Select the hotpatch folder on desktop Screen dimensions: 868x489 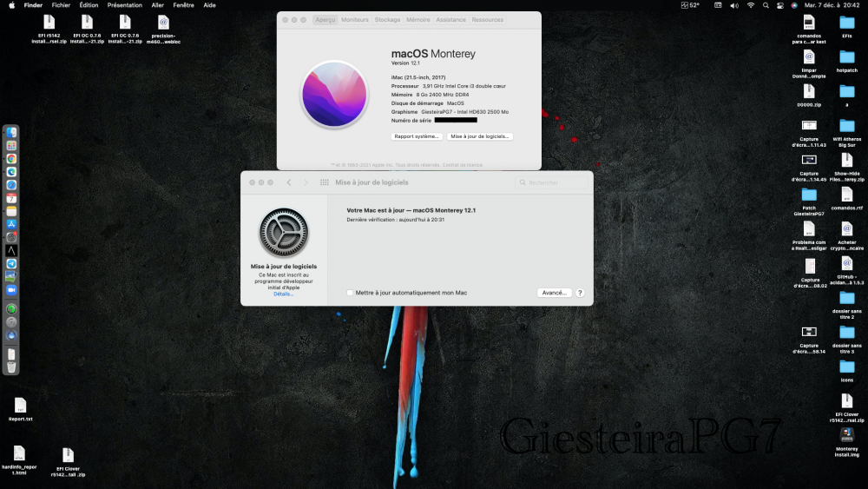point(847,60)
